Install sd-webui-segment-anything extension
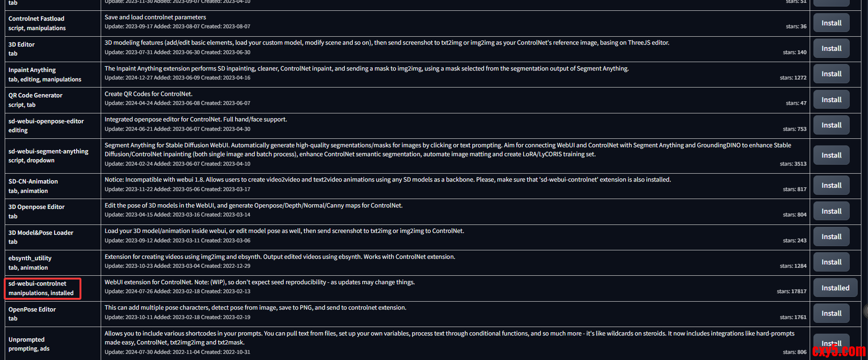 pyautogui.click(x=831, y=155)
